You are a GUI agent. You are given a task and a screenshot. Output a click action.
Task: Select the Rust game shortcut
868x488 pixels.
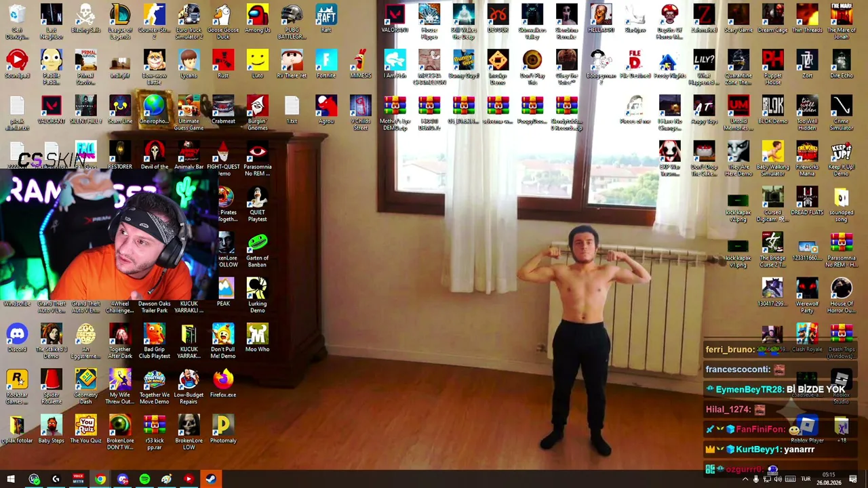[223, 64]
